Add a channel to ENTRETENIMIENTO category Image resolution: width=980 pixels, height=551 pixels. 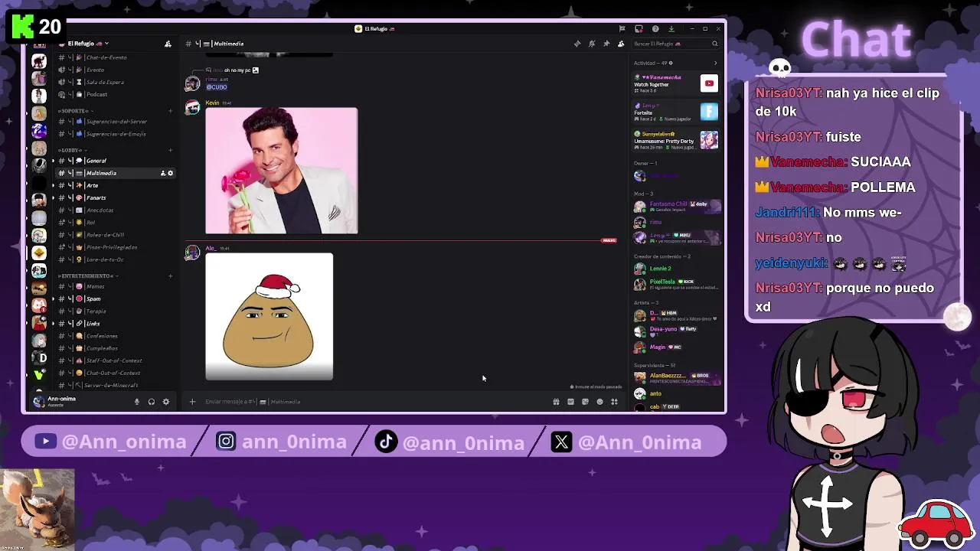pyautogui.click(x=170, y=275)
